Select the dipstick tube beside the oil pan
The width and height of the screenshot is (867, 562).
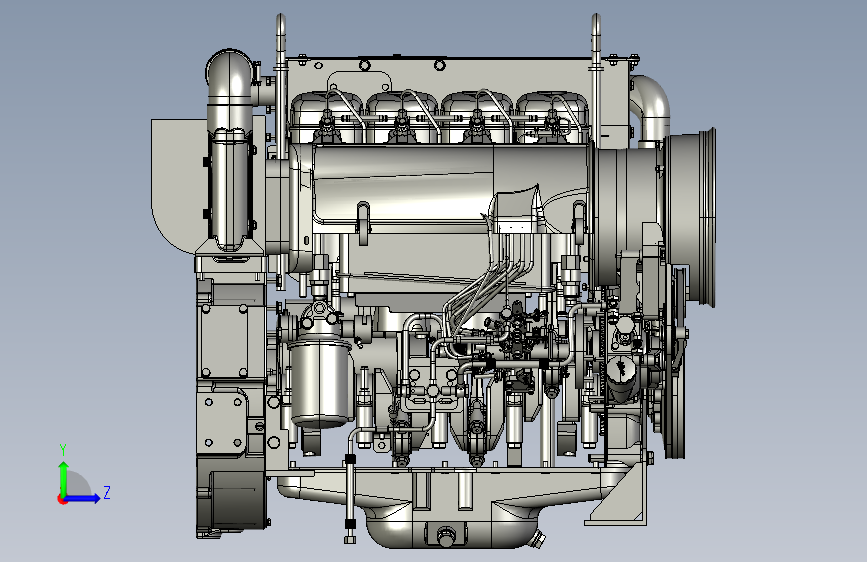[349, 486]
